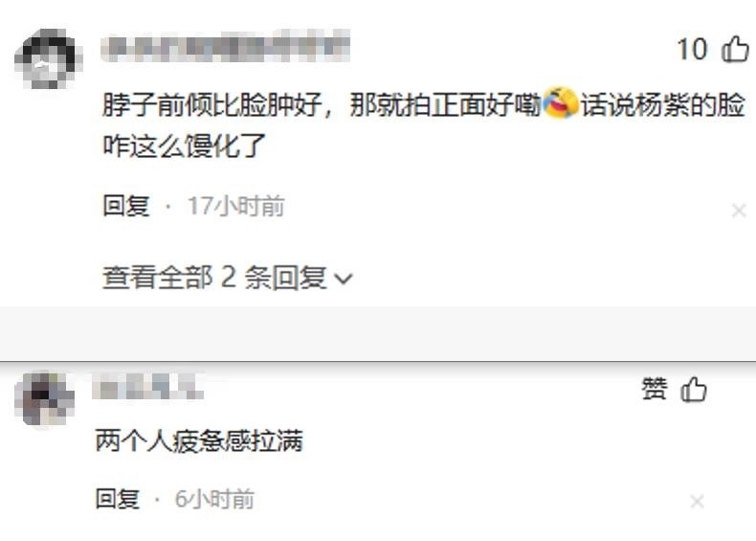This screenshot has width=756, height=541.
Task: Open second commenter's pixelated avatar
Action: (45, 399)
